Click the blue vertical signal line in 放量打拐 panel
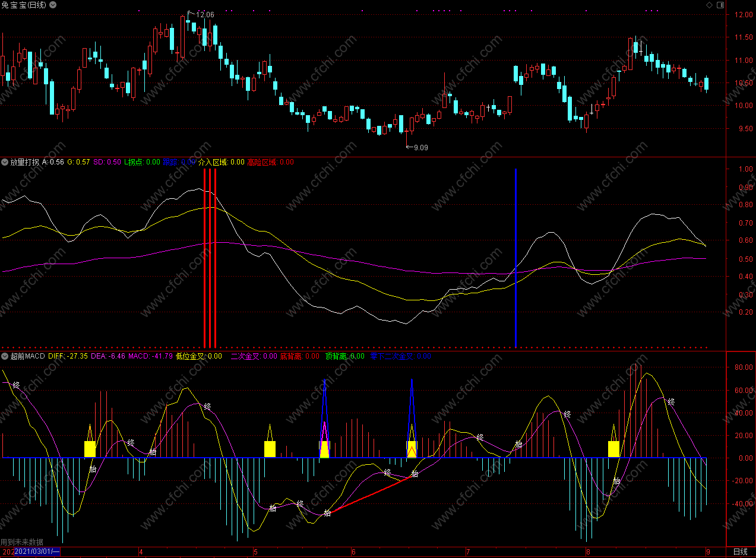The height and width of the screenshot is (558, 756). pos(515,255)
